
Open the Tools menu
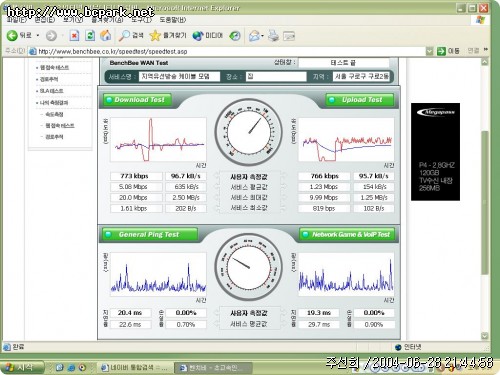point(141,20)
